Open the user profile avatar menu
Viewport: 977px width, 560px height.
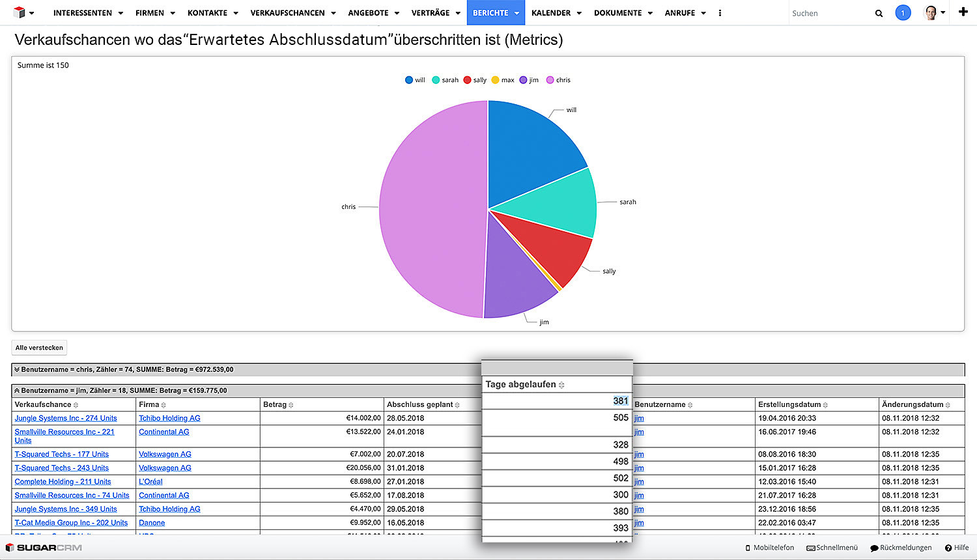click(x=931, y=13)
